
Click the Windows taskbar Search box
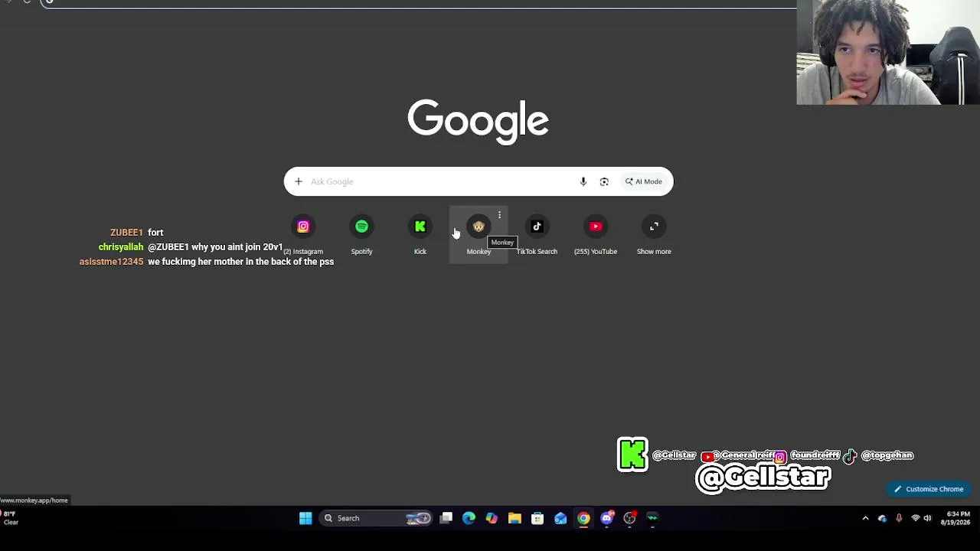click(x=376, y=518)
